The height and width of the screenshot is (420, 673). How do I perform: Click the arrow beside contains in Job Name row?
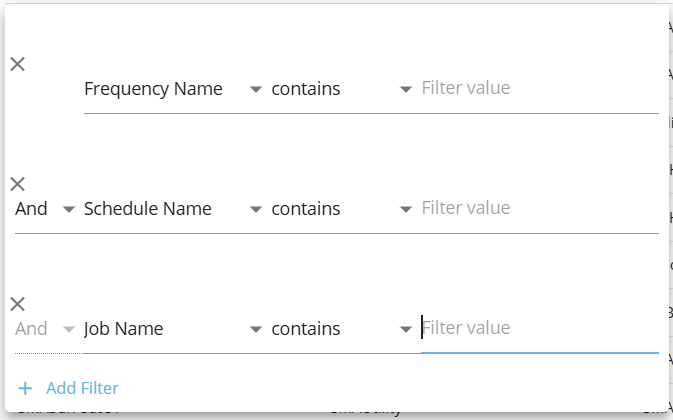[x=405, y=330]
